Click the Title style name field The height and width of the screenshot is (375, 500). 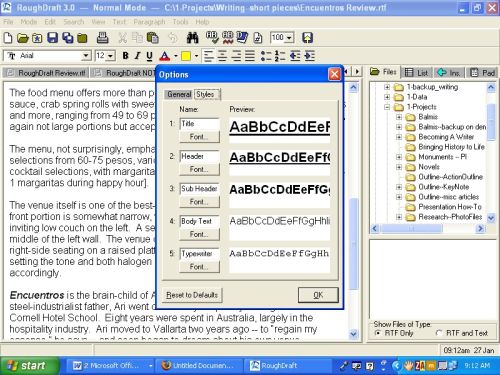[x=199, y=124]
